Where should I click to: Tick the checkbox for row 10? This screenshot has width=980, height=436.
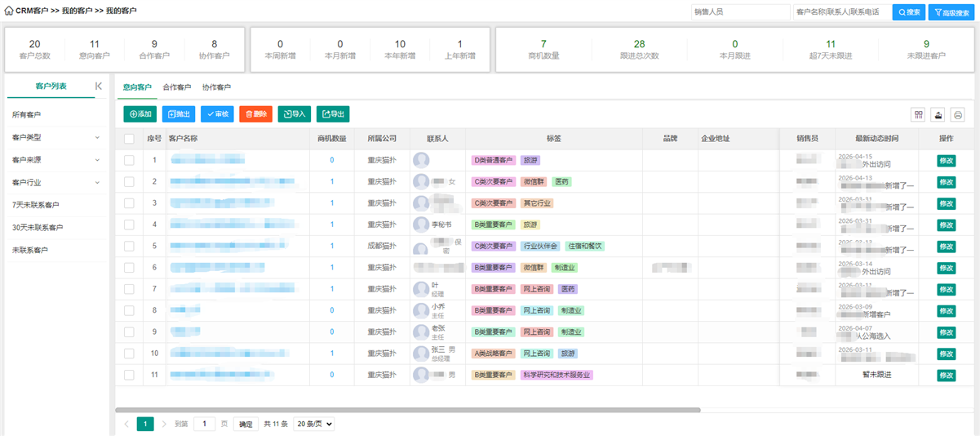(129, 354)
